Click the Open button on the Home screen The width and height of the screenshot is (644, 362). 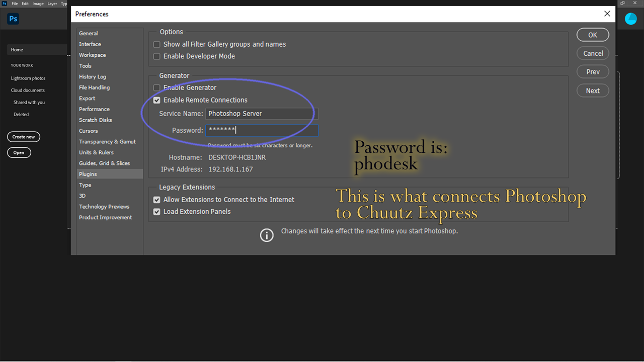click(19, 152)
